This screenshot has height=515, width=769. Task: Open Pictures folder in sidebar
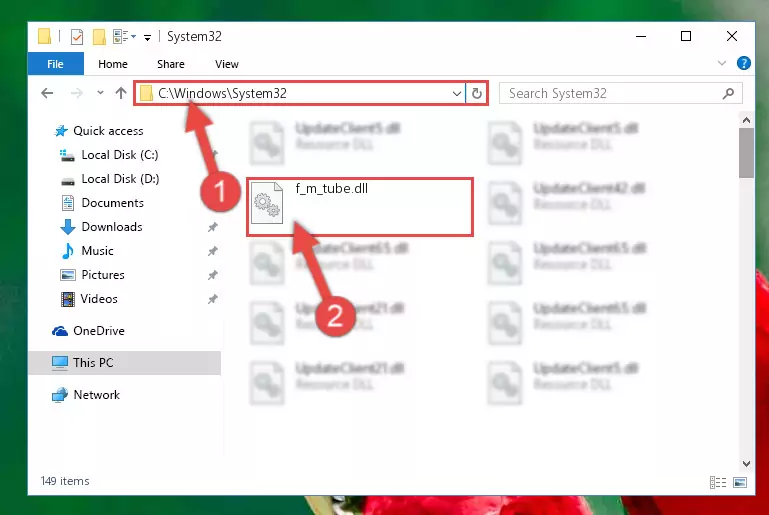pos(103,275)
